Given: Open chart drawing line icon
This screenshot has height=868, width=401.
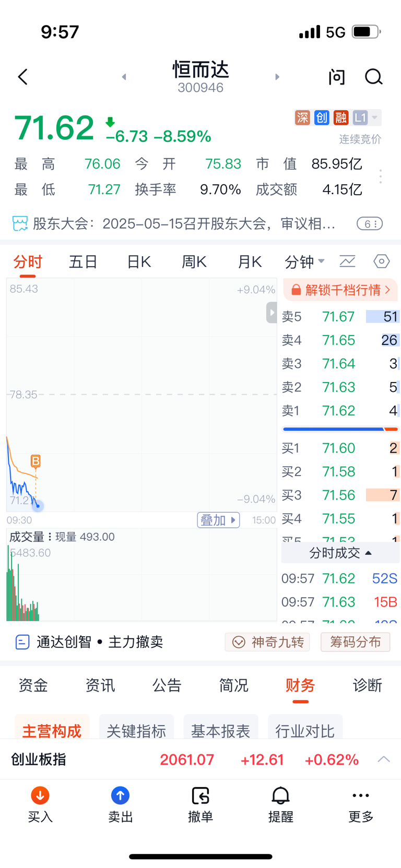Looking at the screenshot, I should [x=347, y=261].
